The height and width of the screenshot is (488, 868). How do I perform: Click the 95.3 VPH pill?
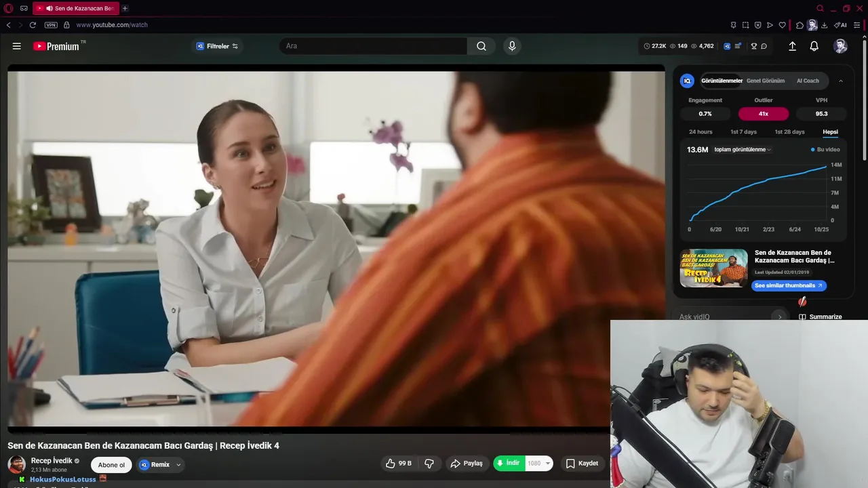pyautogui.click(x=822, y=114)
